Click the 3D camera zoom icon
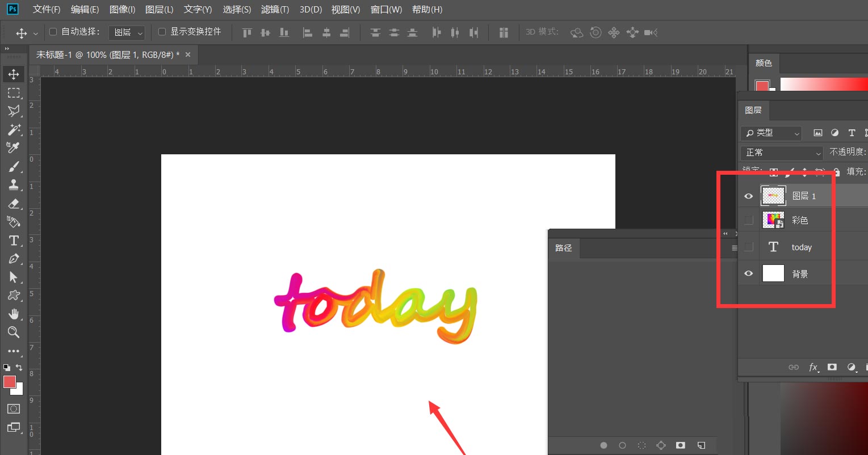 [x=651, y=32]
